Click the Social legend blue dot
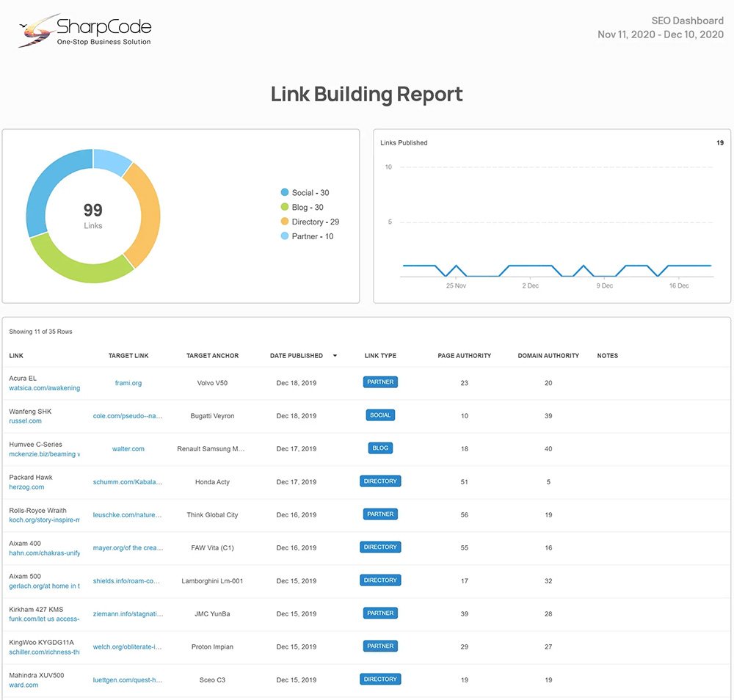The height and width of the screenshot is (700, 734). [x=285, y=193]
